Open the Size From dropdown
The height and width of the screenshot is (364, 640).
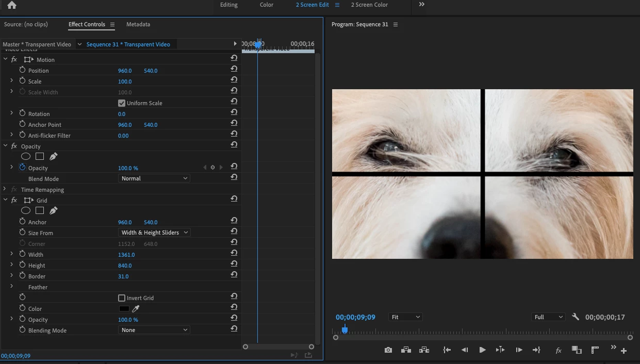(154, 233)
